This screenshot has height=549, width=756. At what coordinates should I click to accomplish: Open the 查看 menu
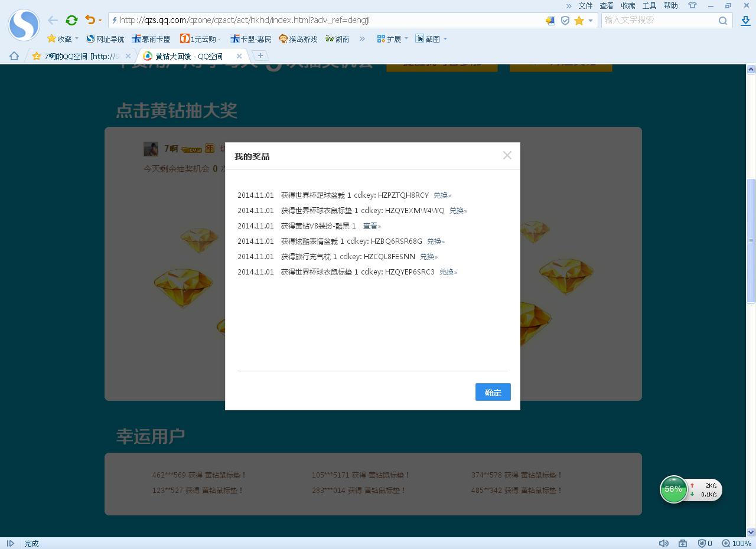pos(607,5)
